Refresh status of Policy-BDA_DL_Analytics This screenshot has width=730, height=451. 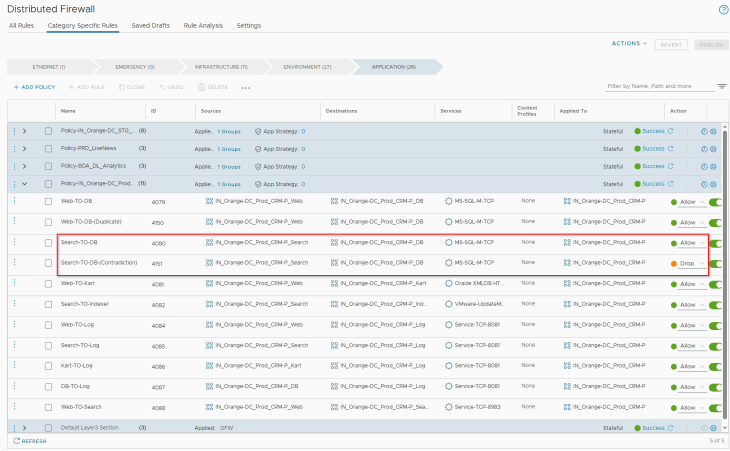pyautogui.click(x=670, y=166)
